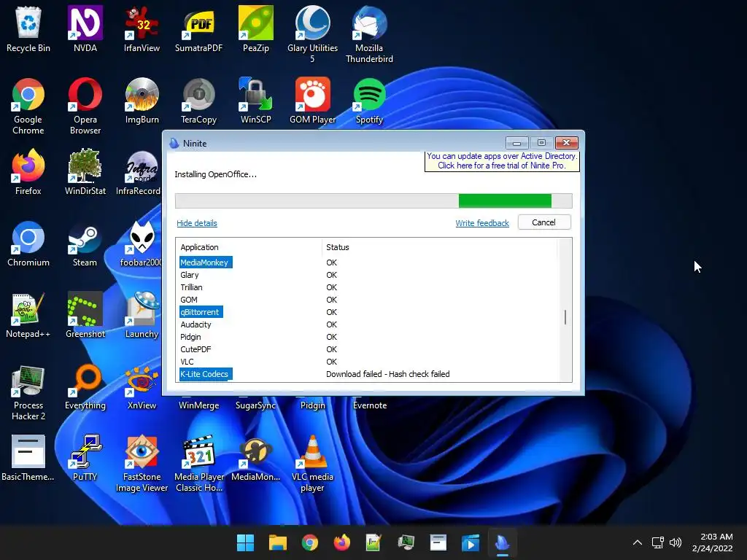747x560 pixels.
Task: Select the VLC media player cone icon
Action: click(312, 463)
